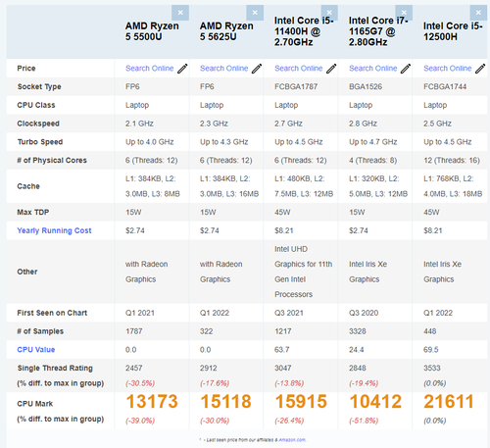Remove Intel Core i5-12500H column
The height and width of the screenshot is (448, 490).
click(x=478, y=13)
